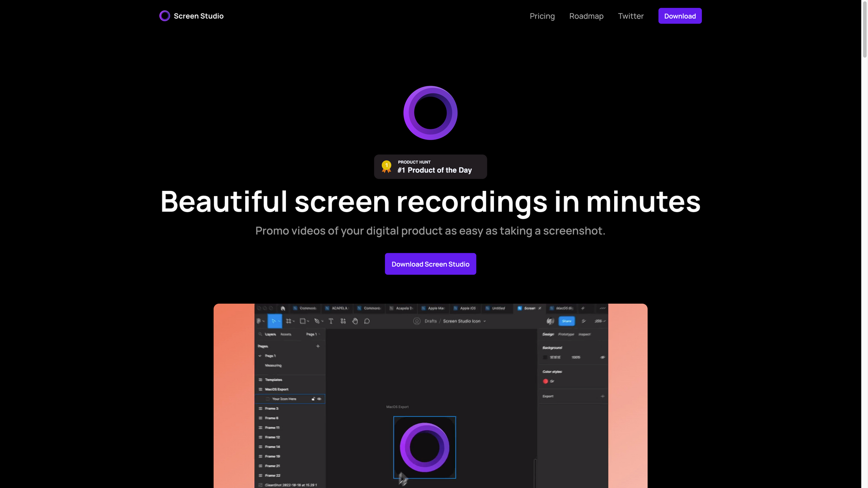Click the Download Screen Studio button

[430, 264]
